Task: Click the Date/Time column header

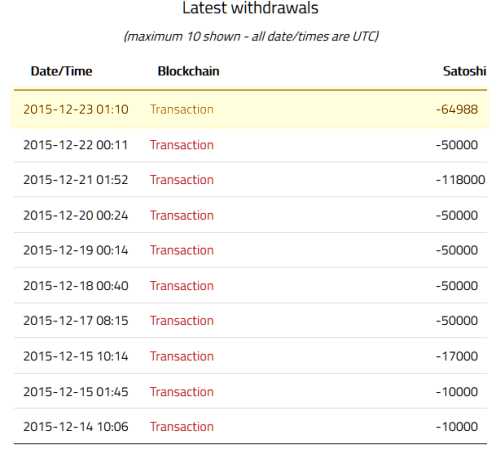Action: [61, 71]
